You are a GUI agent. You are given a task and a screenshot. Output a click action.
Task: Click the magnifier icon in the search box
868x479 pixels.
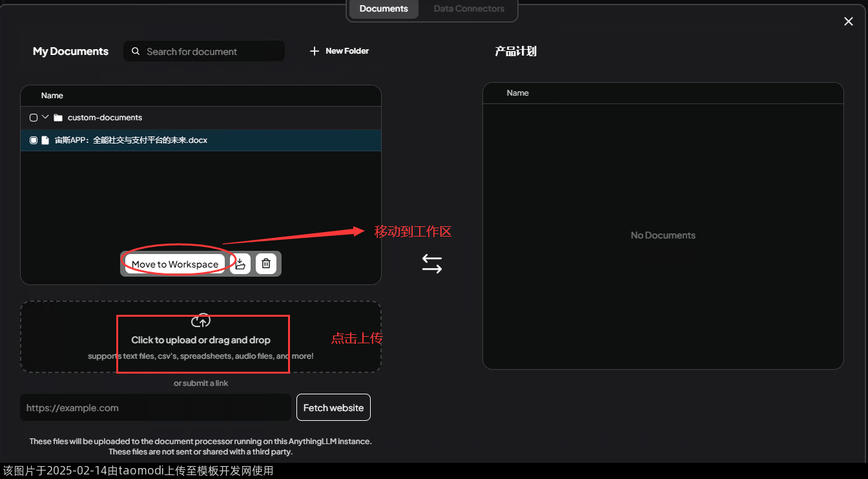tap(136, 52)
